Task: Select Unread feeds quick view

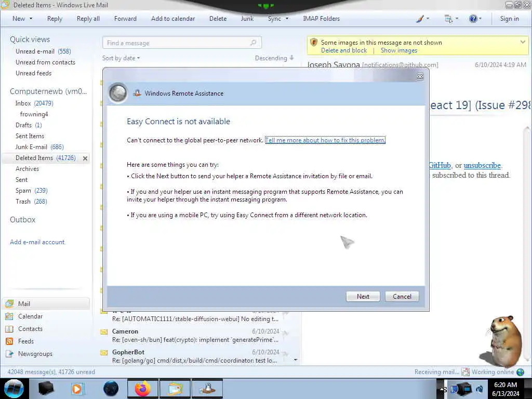Action: [x=33, y=73]
